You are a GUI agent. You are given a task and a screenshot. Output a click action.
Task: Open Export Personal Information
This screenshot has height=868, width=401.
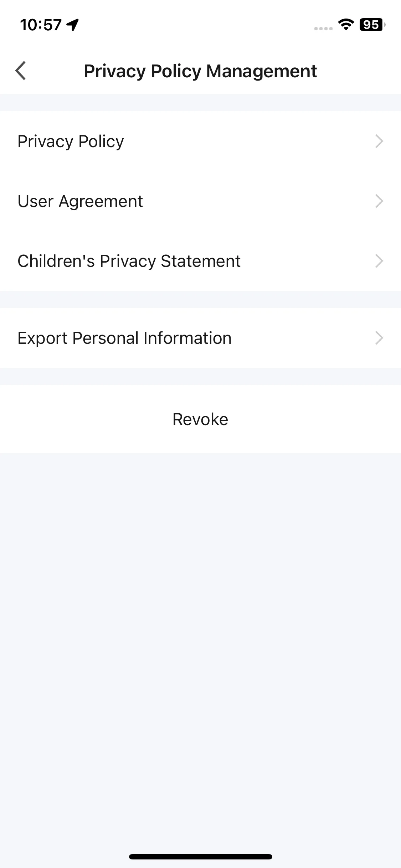(200, 338)
